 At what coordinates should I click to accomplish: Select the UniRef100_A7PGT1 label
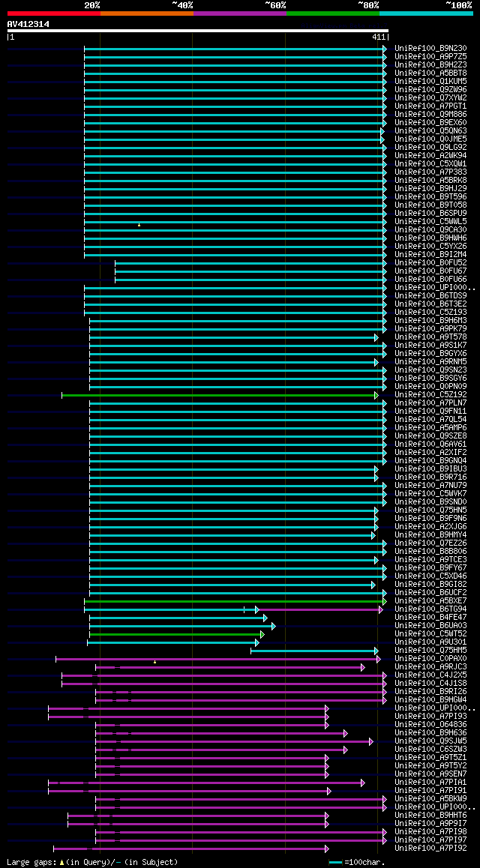pyautogui.click(x=430, y=106)
